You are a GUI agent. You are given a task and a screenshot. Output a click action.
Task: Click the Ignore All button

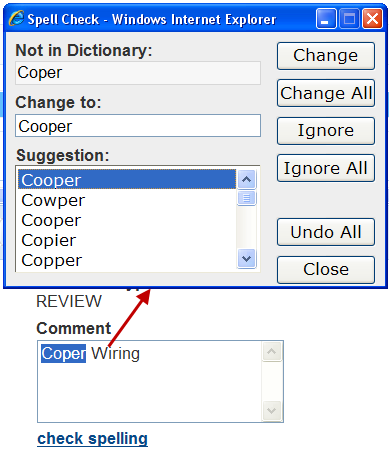[x=326, y=168]
